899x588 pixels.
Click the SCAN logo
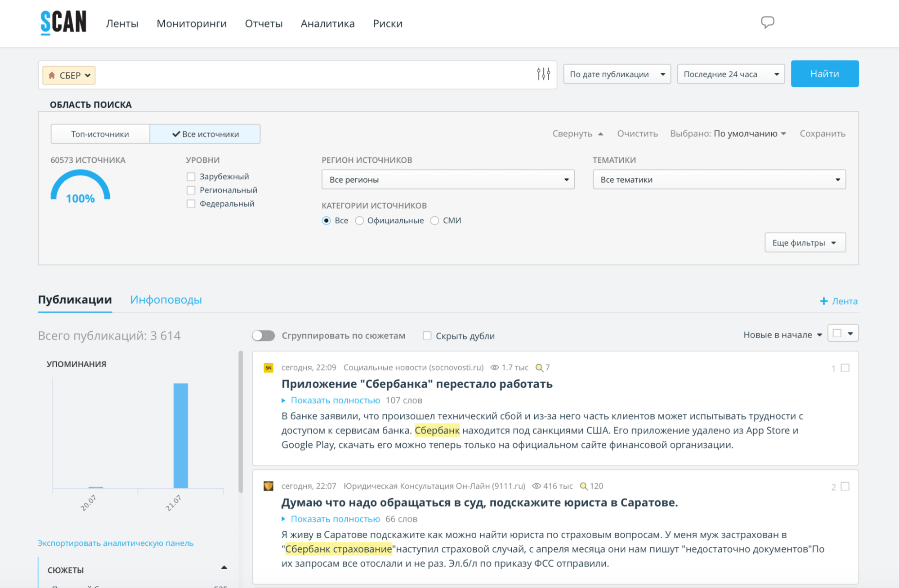63,22
